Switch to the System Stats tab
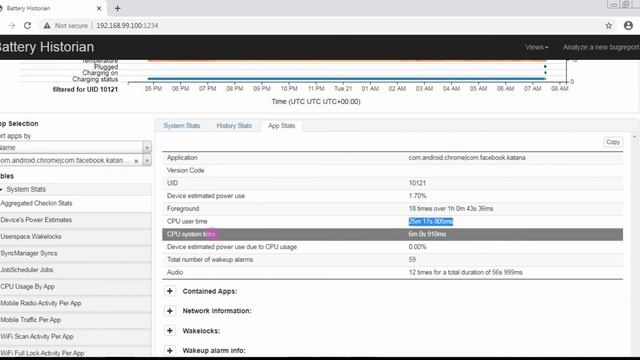This screenshot has height=360, width=640. [182, 126]
